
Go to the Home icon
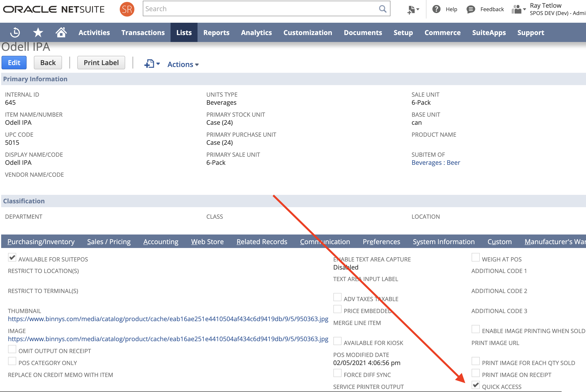click(61, 33)
